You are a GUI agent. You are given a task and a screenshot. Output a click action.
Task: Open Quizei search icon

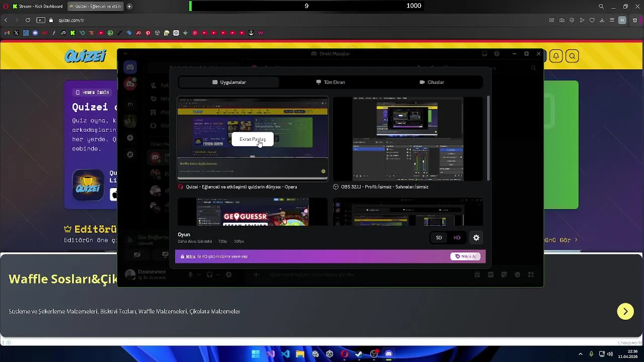pos(572,56)
